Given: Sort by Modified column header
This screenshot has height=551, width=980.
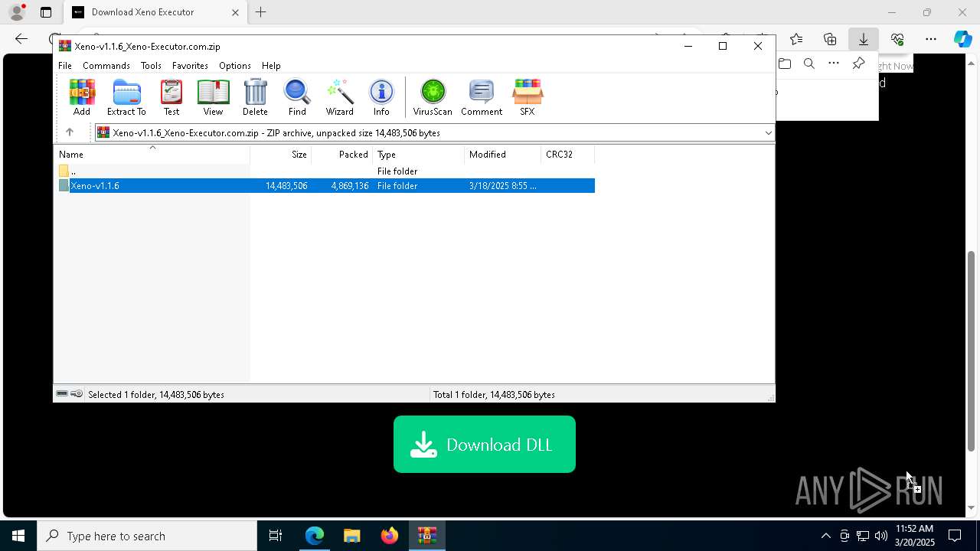Looking at the screenshot, I should click(503, 155).
